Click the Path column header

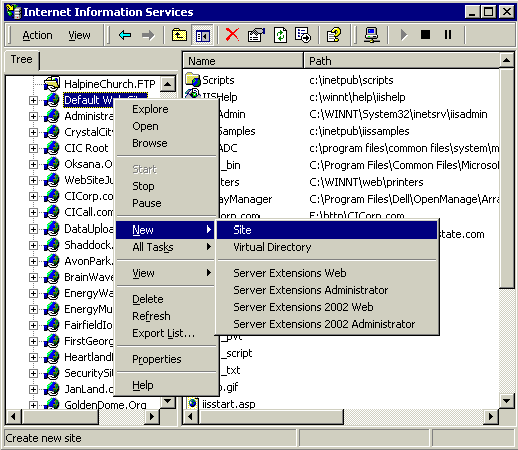point(402,61)
